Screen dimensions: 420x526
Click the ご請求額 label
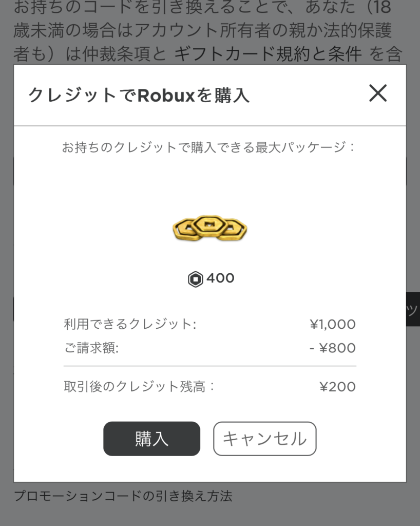91,348
